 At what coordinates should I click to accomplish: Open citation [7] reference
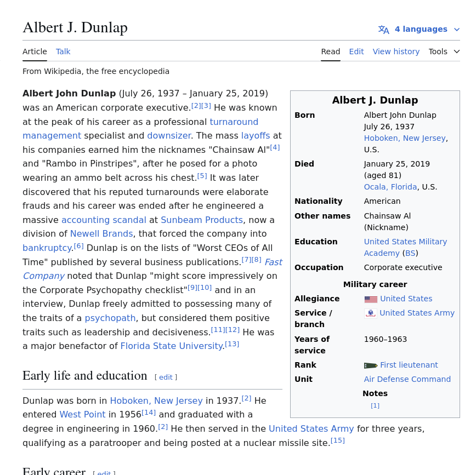246,260
